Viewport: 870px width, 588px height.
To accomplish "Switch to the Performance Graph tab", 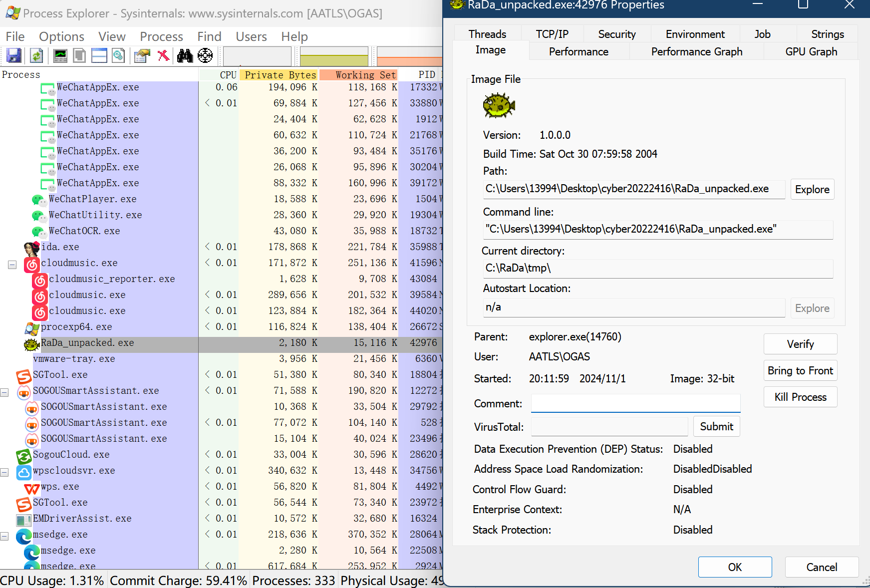I will [697, 51].
